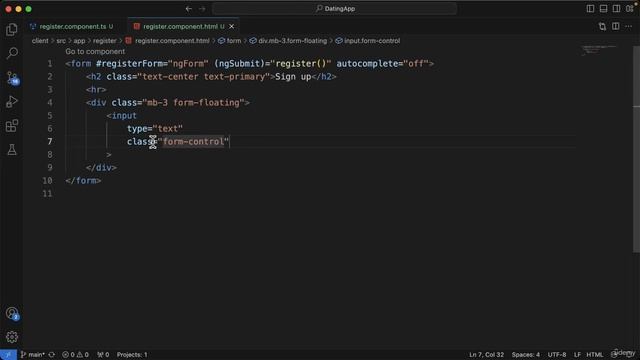This screenshot has height=360, width=640.
Task: Change end of line sequence 'LF'
Action: tap(577, 355)
